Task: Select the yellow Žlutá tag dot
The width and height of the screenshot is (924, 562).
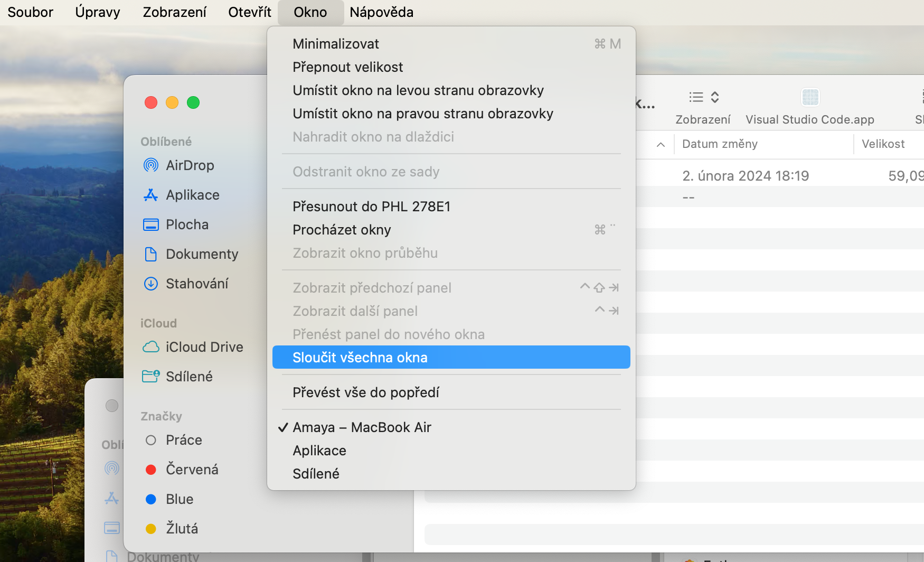Action: click(x=151, y=529)
